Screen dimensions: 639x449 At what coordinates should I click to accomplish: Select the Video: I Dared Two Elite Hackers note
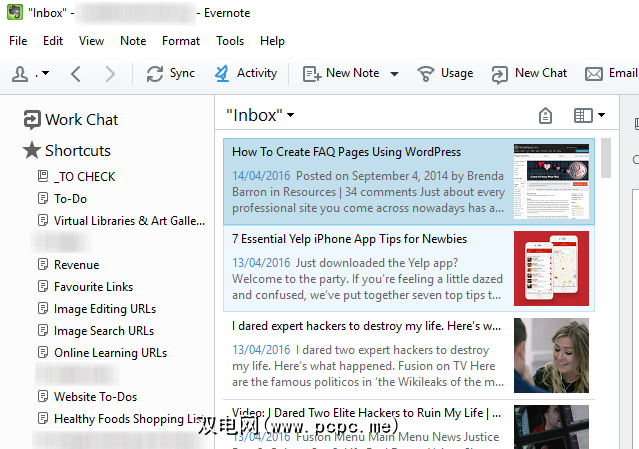click(409, 425)
